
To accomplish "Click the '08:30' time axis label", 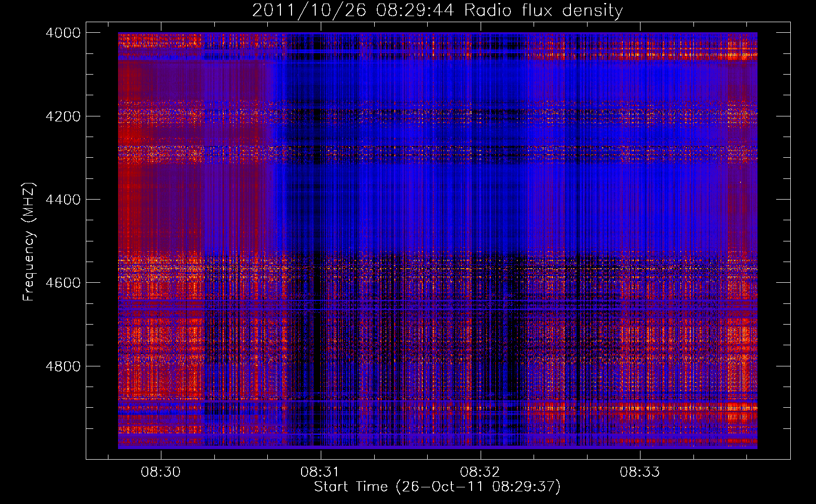I will (161, 472).
